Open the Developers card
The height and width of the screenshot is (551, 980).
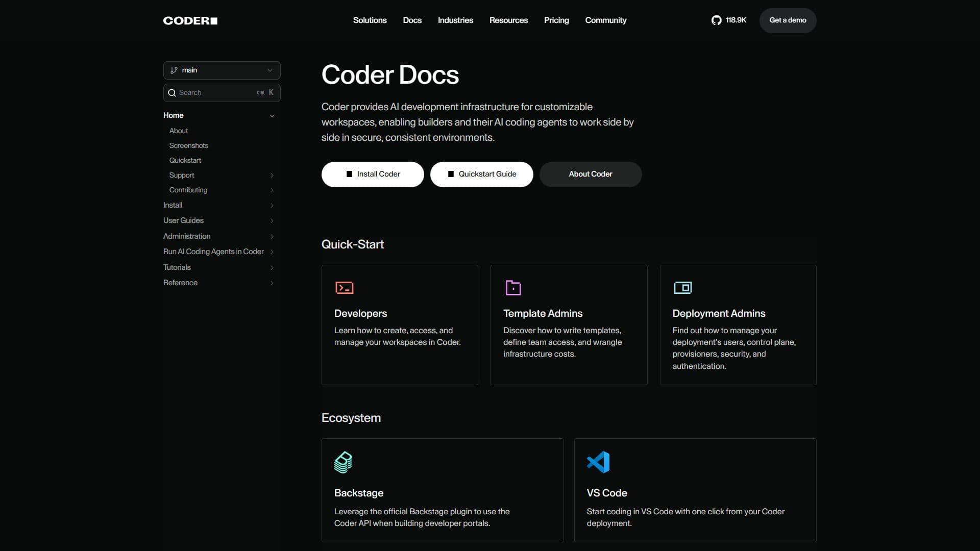(400, 325)
